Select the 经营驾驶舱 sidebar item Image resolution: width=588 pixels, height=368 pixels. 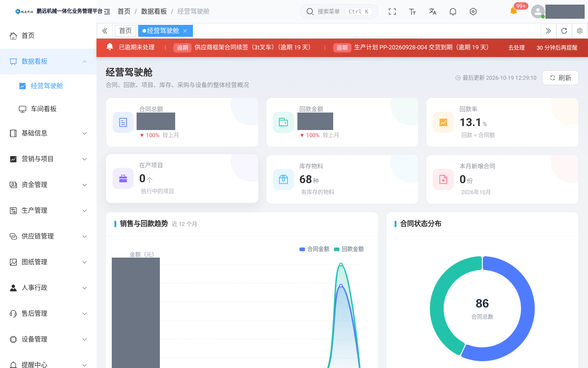(x=48, y=86)
